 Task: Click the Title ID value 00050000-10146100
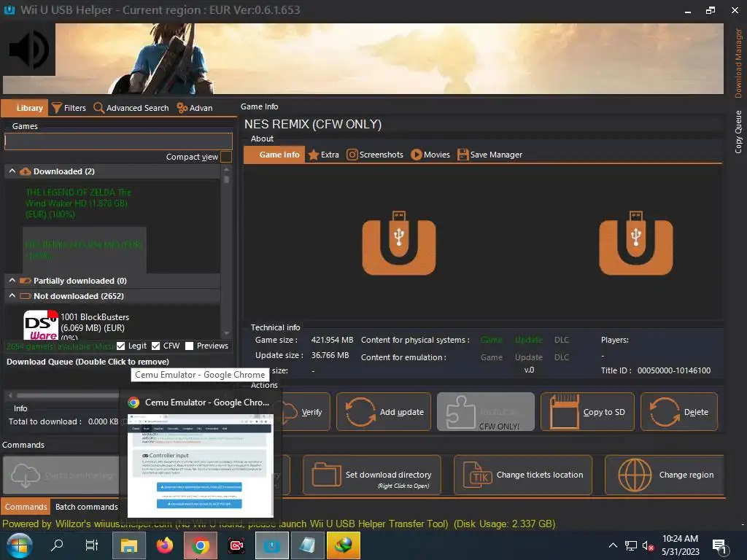(673, 370)
